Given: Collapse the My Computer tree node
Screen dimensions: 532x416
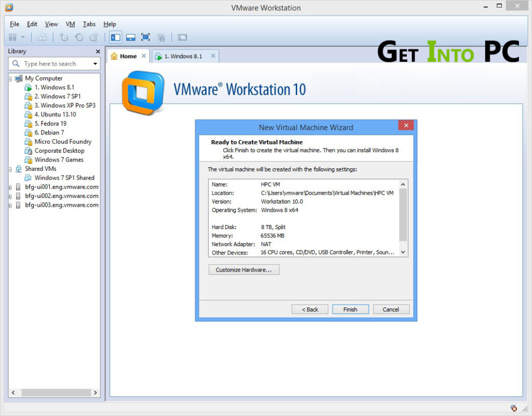Looking at the screenshot, I should click(10, 79).
